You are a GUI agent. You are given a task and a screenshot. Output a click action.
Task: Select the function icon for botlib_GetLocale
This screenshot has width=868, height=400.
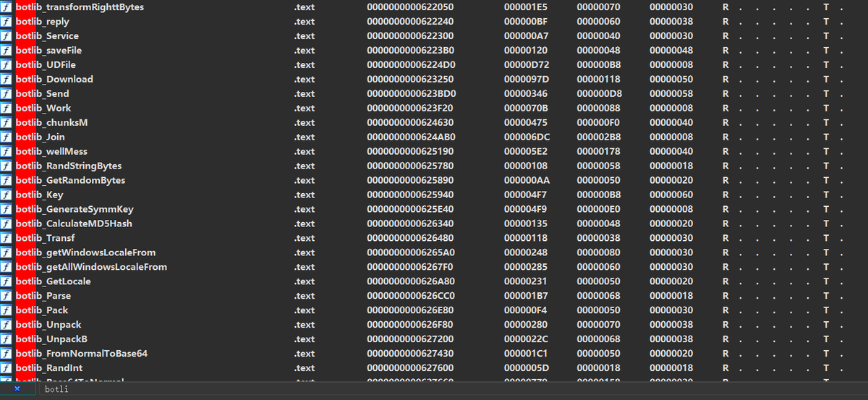click(7, 281)
